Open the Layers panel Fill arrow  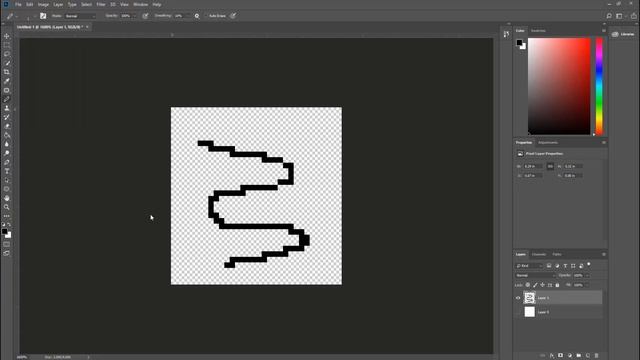point(587,285)
